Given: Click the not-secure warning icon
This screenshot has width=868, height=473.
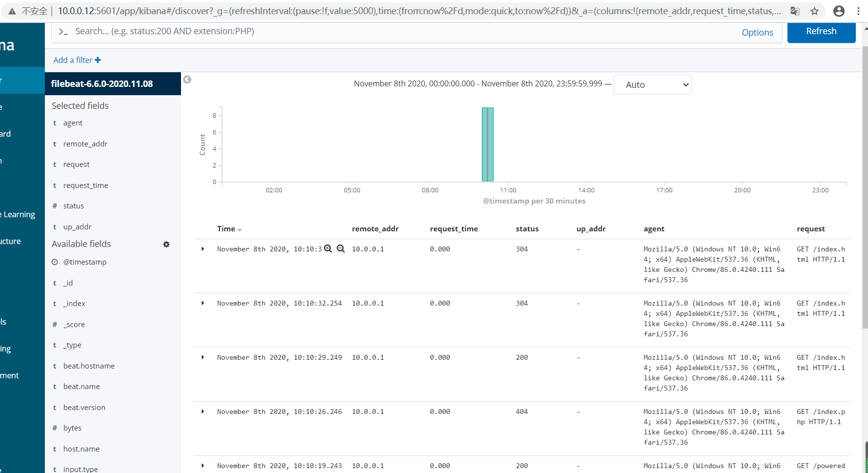Looking at the screenshot, I should tap(12, 11).
